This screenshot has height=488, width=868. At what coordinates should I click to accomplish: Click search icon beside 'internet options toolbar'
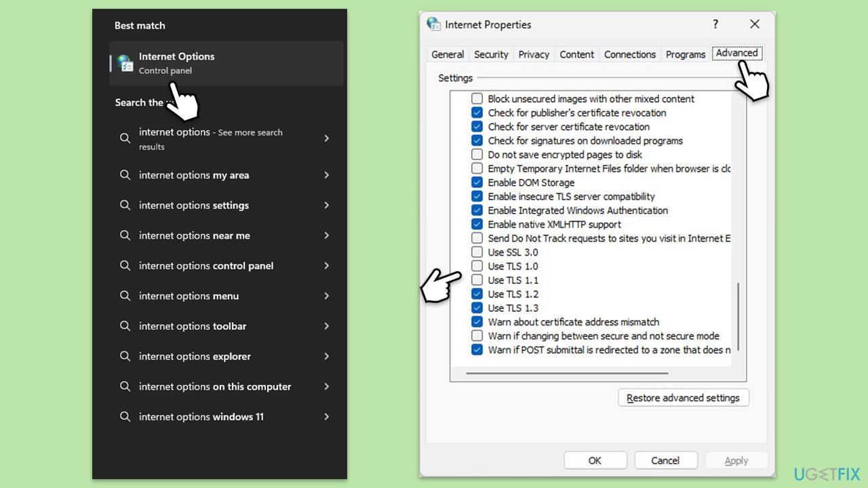point(125,326)
